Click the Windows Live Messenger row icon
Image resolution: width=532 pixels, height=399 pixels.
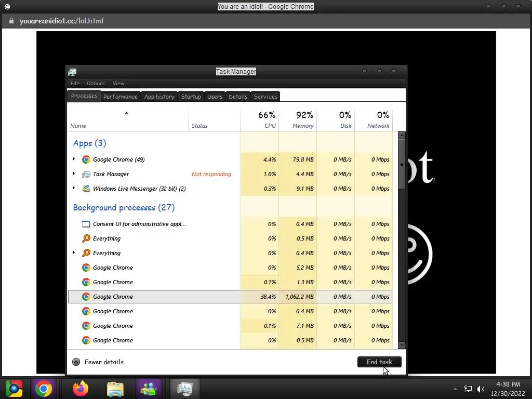click(86, 189)
